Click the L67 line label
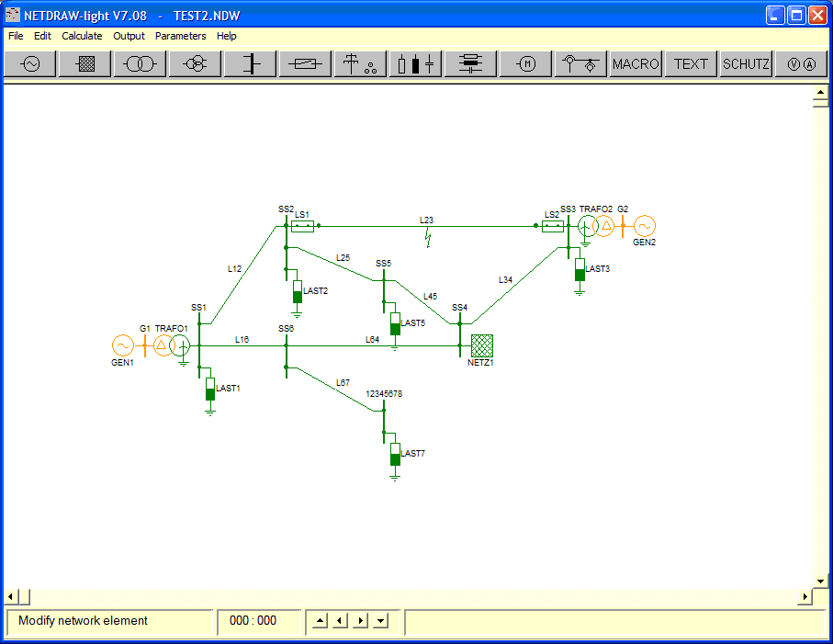Image resolution: width=833 pixels, height=644 pixels. pos(343,382)
